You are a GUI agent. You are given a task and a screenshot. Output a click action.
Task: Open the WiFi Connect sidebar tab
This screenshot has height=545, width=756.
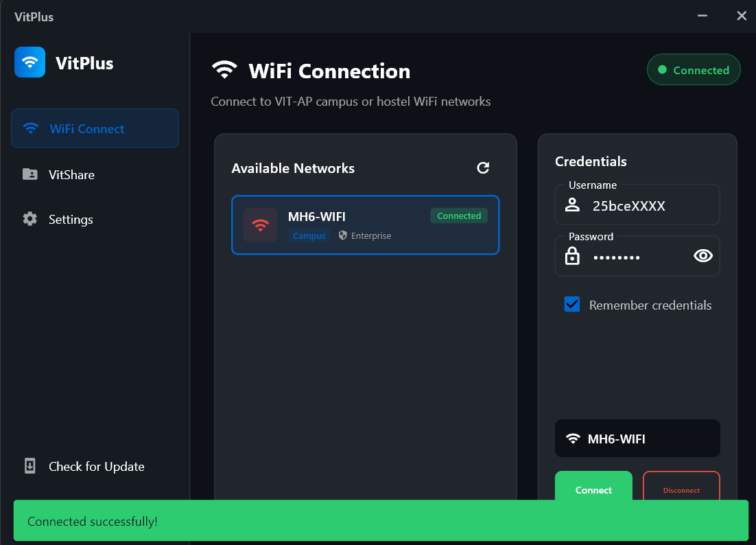(x=95, y=128)
